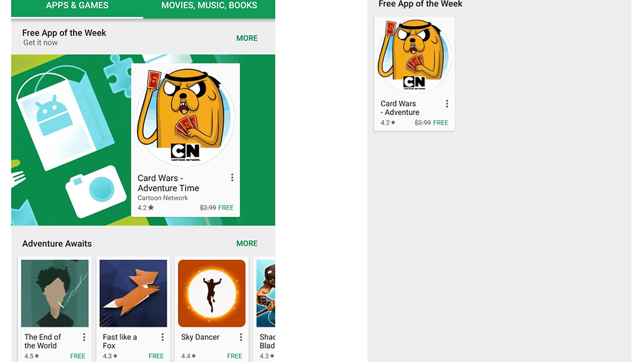Open overflow menu for The End of the World
This screenshot has width=644, height=362.
pyautogui.click(x=84, y=337)
